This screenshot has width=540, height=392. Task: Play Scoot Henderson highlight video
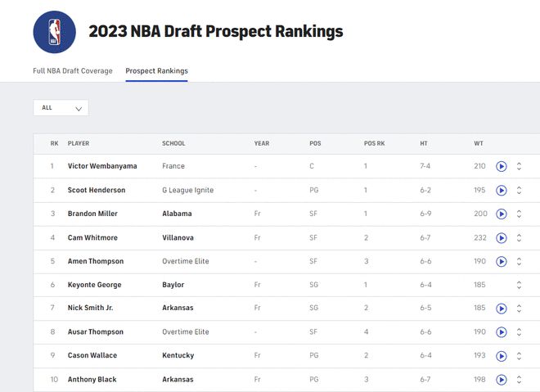tap(501, 190)
